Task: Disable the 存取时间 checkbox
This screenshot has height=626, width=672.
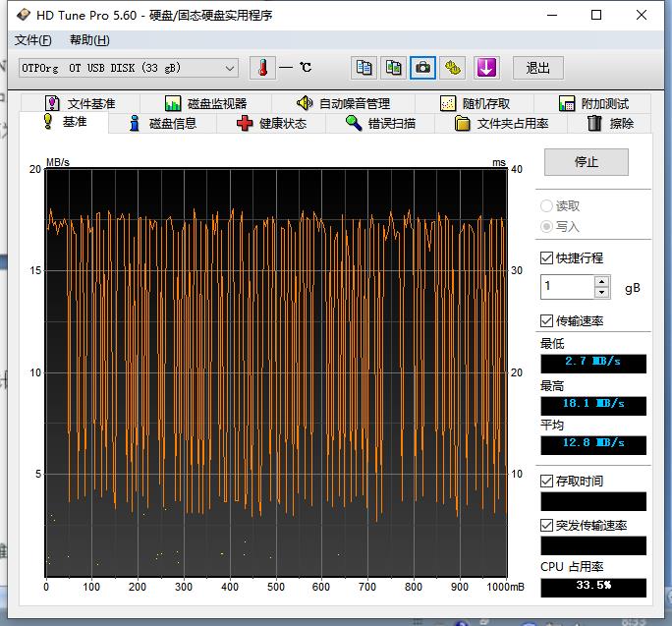Action: [x=547, y=481]
